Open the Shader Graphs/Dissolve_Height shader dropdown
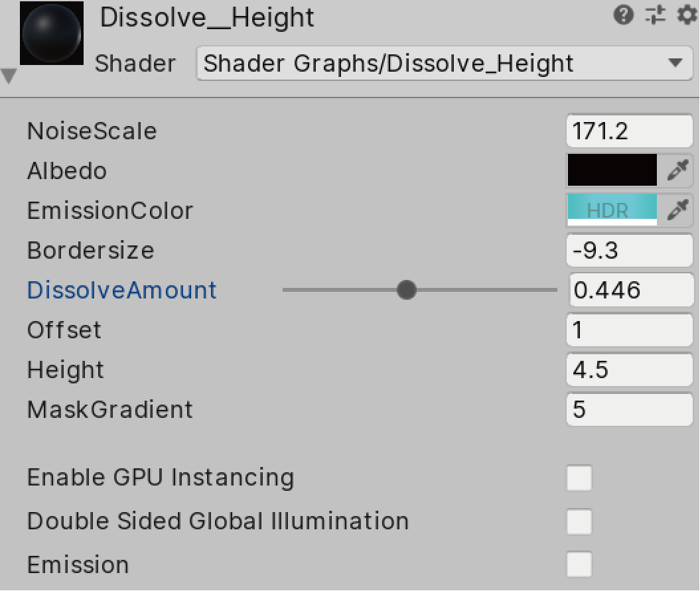The image size is (700, 591). [444, 64]
